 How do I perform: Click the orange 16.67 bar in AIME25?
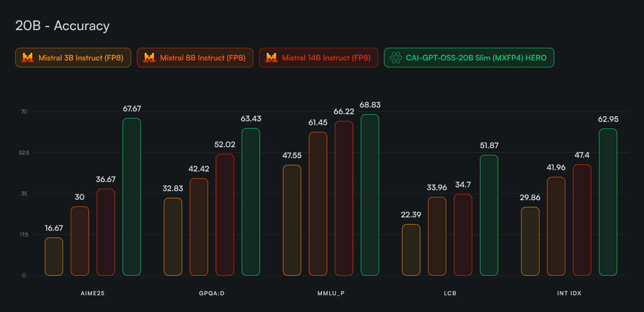(54, 257)
